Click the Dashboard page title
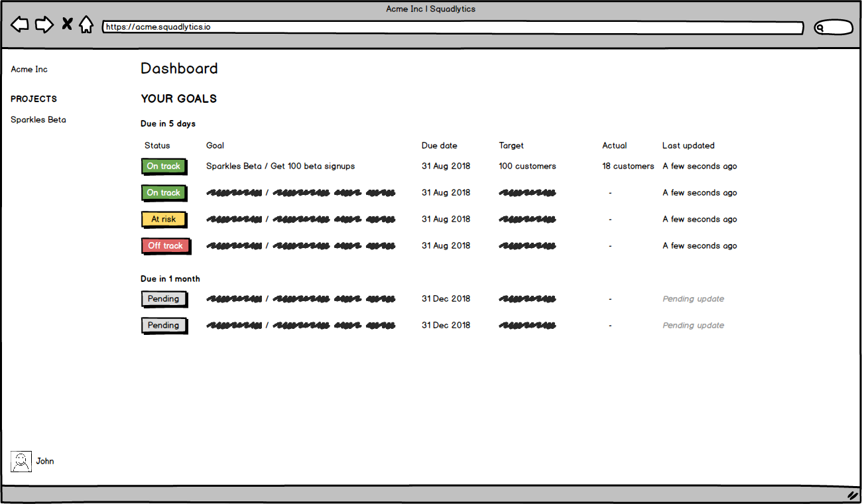 [179, 68]
